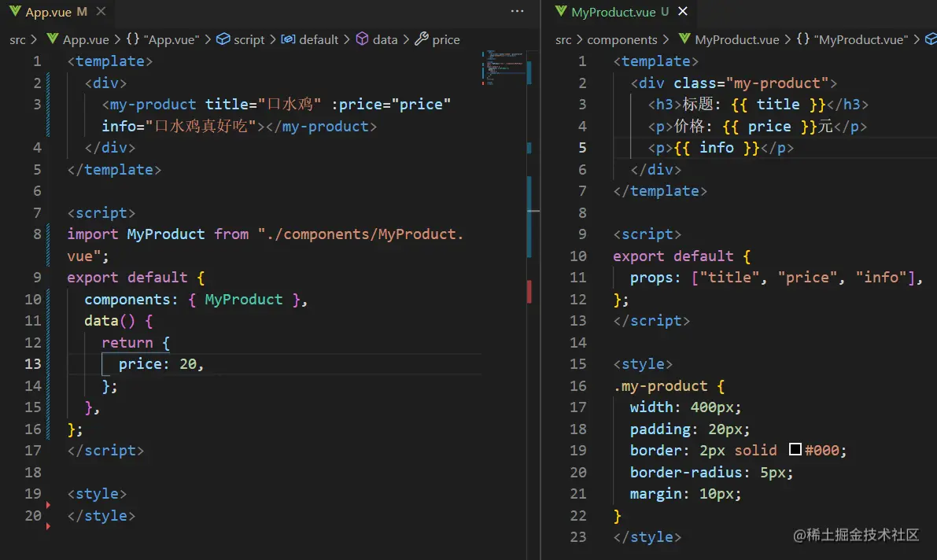Screen dimensions: 937x560
Task: Switch to the App.vue editor tab
Action: 49,12
